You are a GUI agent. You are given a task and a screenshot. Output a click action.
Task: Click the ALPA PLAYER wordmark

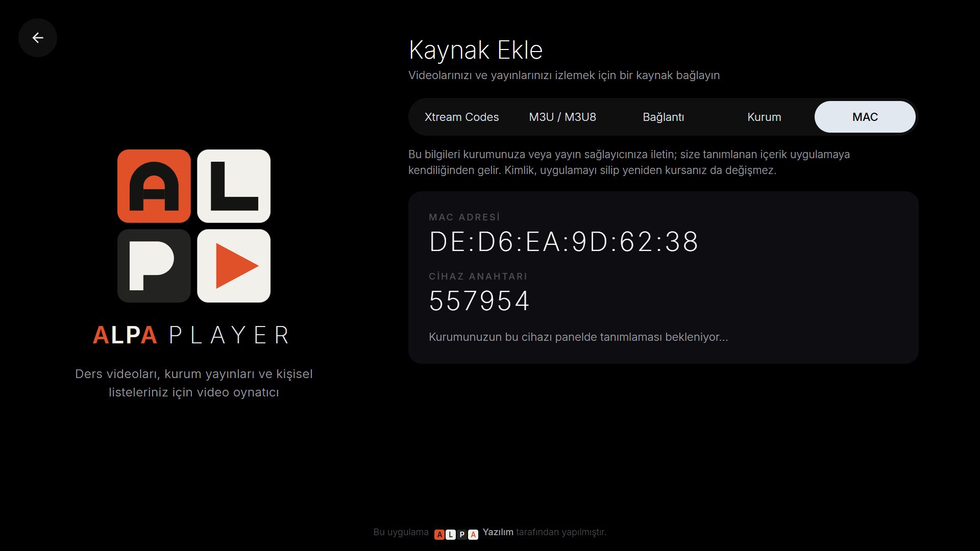tap(192, 335)
